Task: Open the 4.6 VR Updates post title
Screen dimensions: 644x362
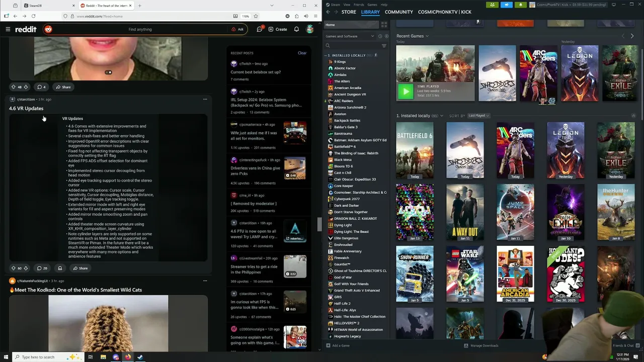Action: (x=26, y=108)
